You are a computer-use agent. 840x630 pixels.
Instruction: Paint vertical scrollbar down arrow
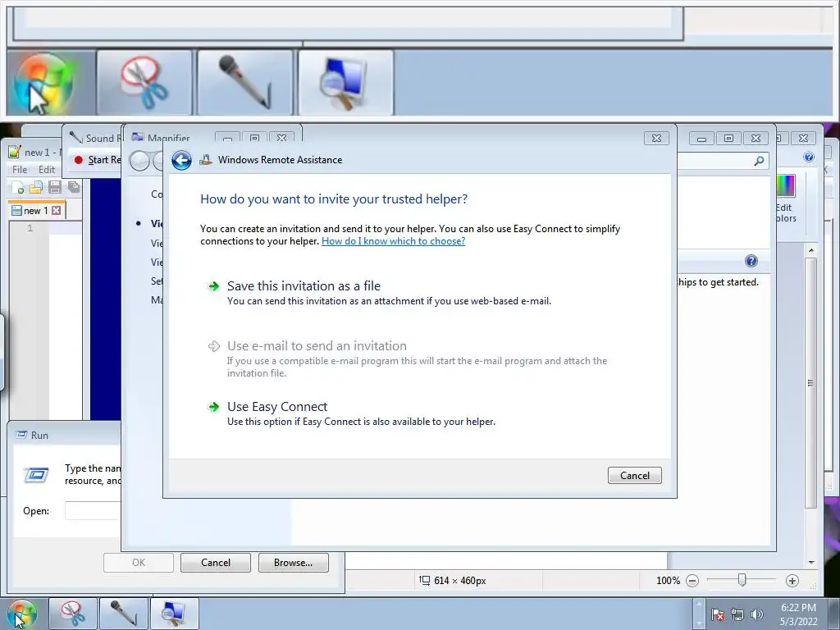pos(811,563)
